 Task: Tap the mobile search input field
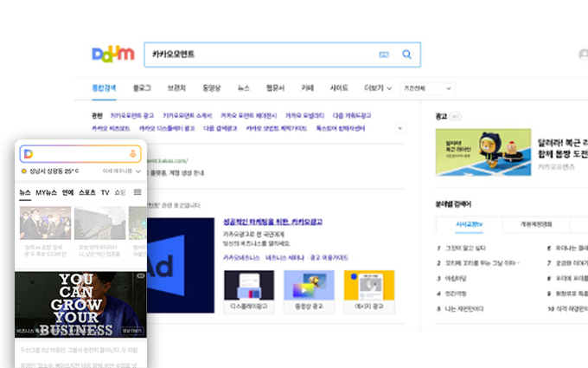[80, 153]
